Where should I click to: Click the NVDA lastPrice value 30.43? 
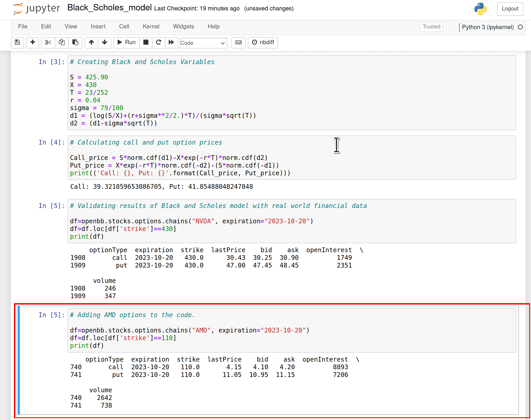pyautogui.click(x=236, y=258)
